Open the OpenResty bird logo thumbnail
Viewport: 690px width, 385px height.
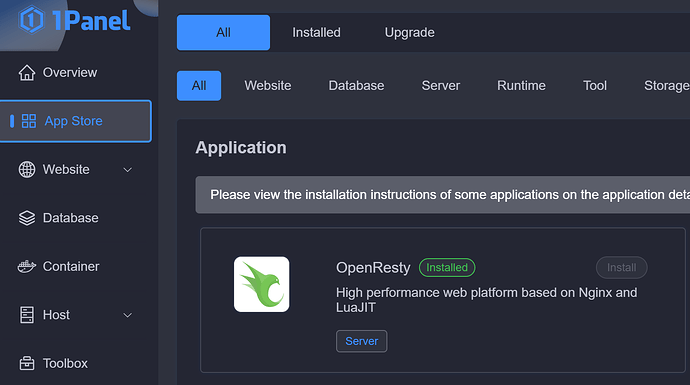click(261, 284)
